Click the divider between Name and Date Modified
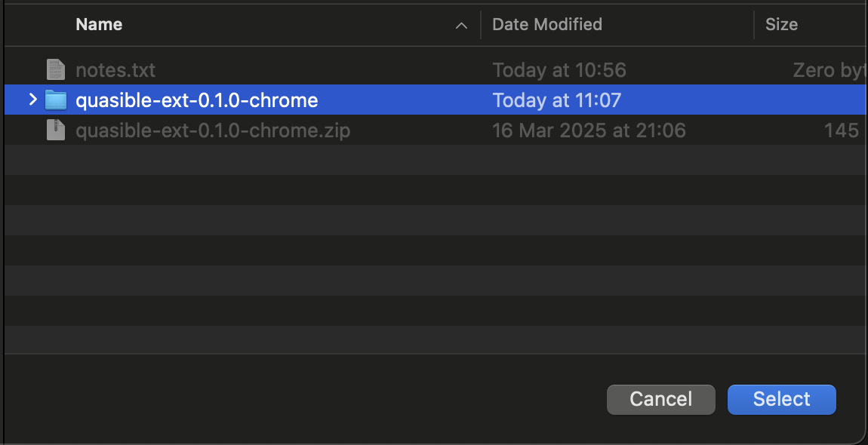This screenshot has height=445, width=868. (481, 25)
